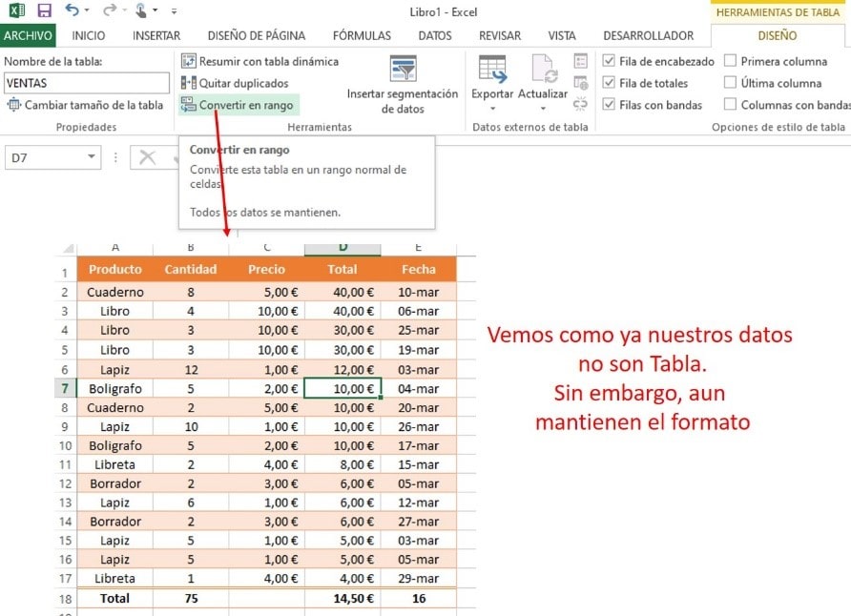Click the Guardar (save) icon

tap(45, 10)
